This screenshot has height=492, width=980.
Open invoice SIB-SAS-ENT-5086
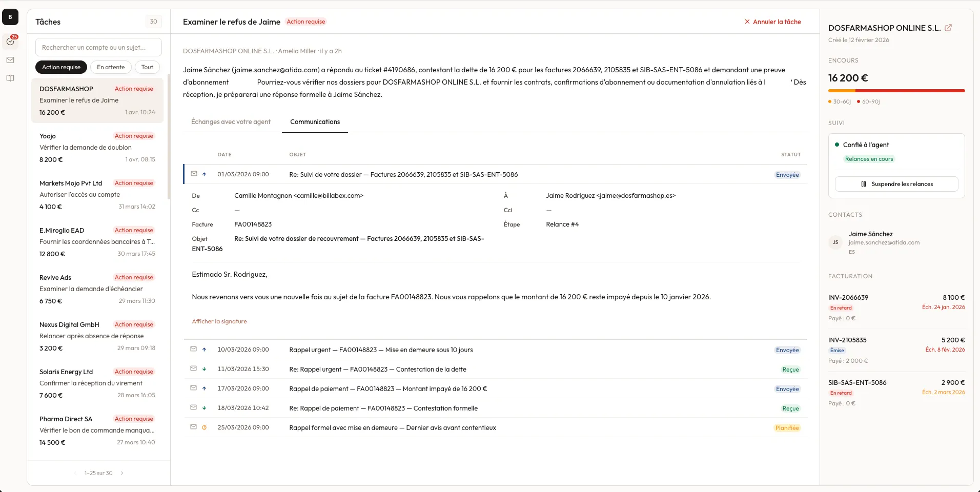point(896,393)
